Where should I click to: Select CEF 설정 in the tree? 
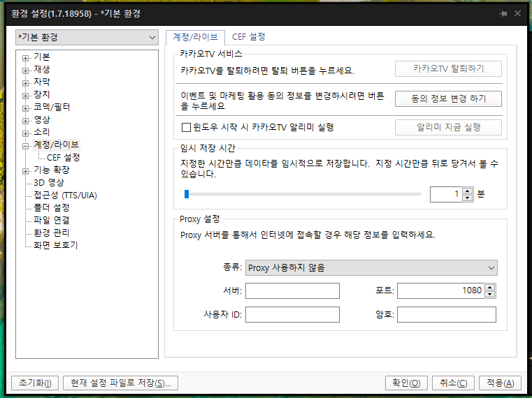(64, 158)
